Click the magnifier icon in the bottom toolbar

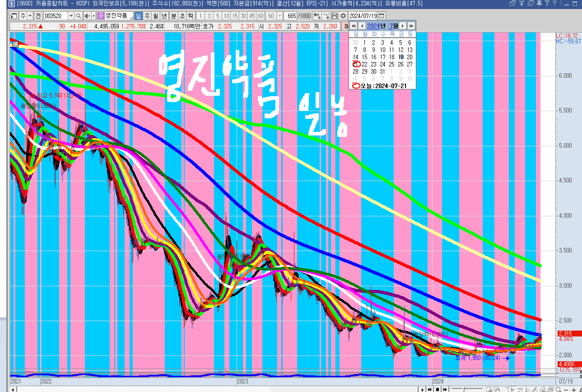click(559, 389)
